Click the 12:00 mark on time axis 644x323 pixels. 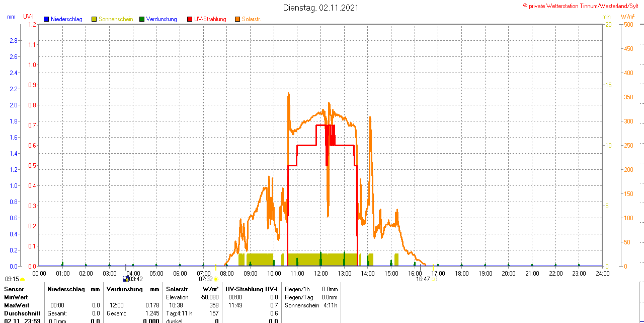[x=320, y=273]
